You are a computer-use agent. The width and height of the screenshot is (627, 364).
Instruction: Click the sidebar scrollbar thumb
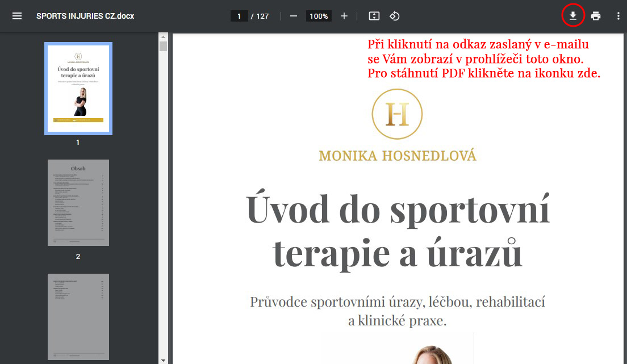(x=163, y=46)
